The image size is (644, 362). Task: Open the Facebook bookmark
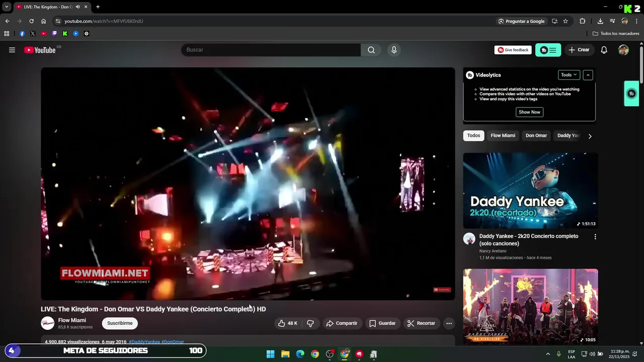[x=22, y=34]
